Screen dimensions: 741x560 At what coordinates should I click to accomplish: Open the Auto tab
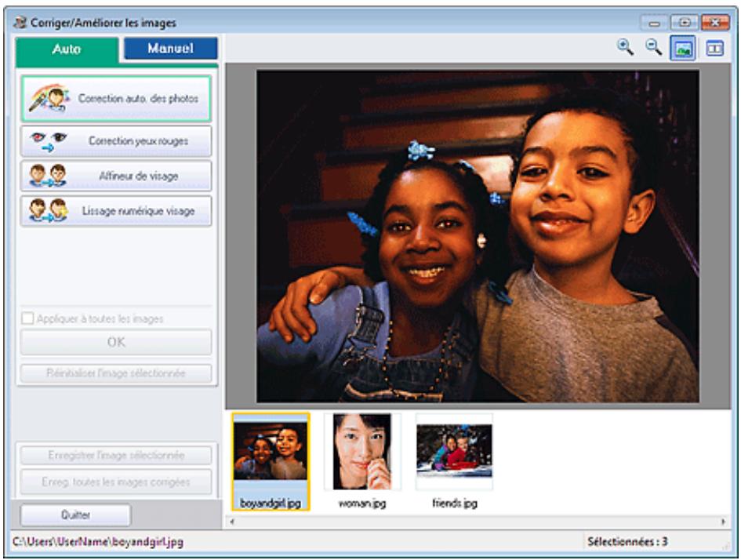[67, 50]
